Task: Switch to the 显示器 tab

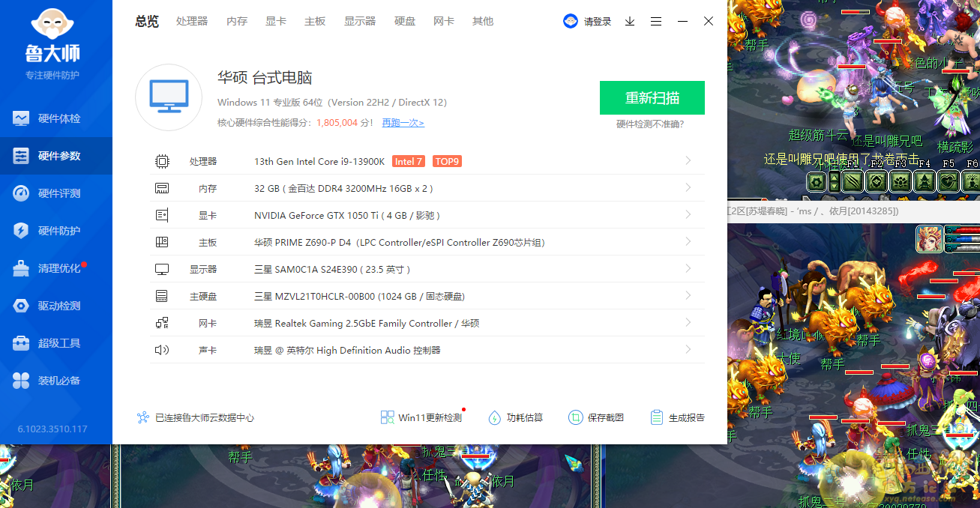Action: 360,21
